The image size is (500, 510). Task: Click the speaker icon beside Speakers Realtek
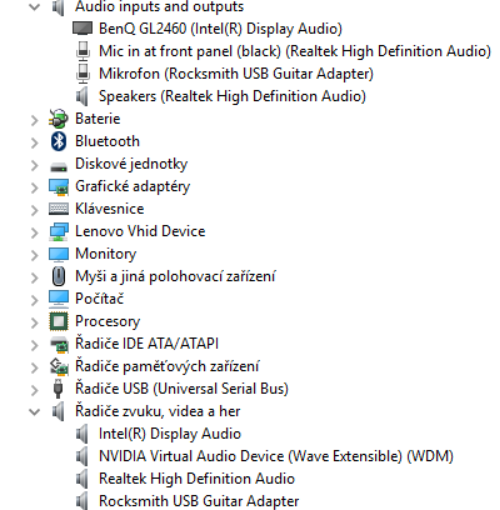(82, 96)
